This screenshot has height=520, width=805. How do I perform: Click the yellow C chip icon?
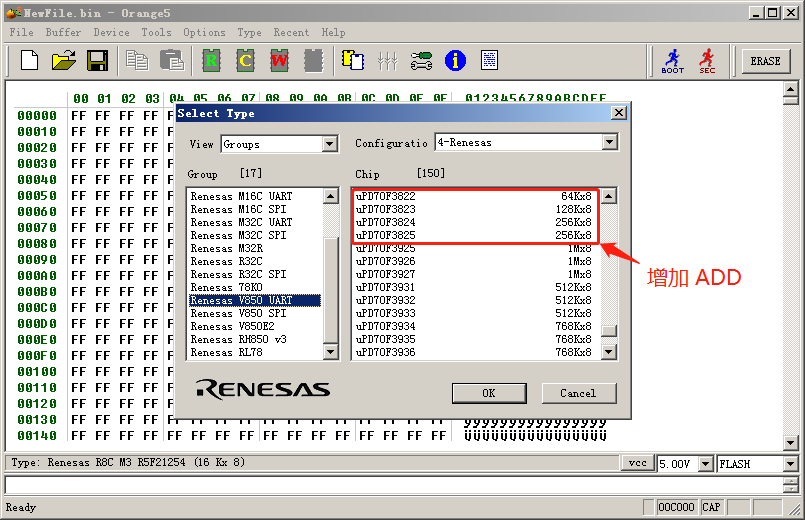[x=245, y=61]
